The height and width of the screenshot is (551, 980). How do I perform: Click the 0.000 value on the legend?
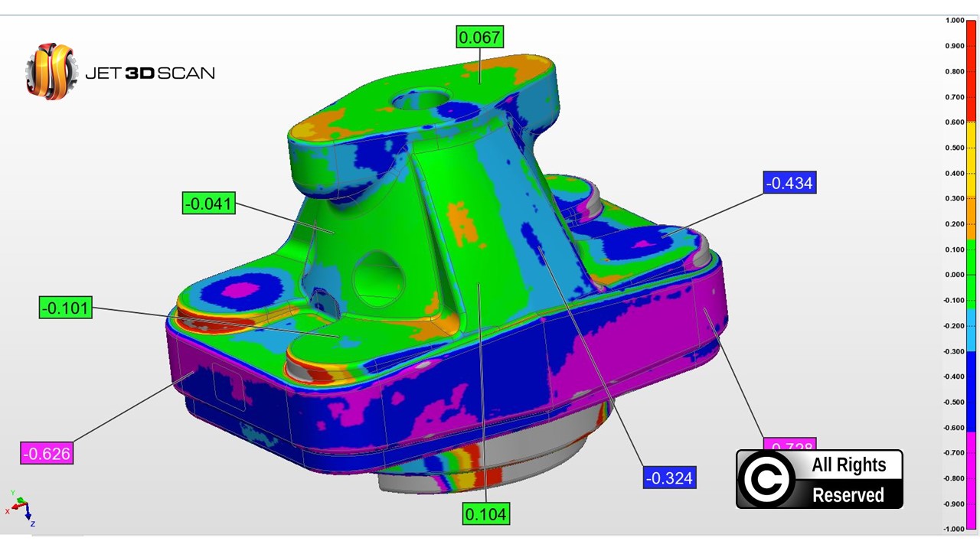[954, 275]
